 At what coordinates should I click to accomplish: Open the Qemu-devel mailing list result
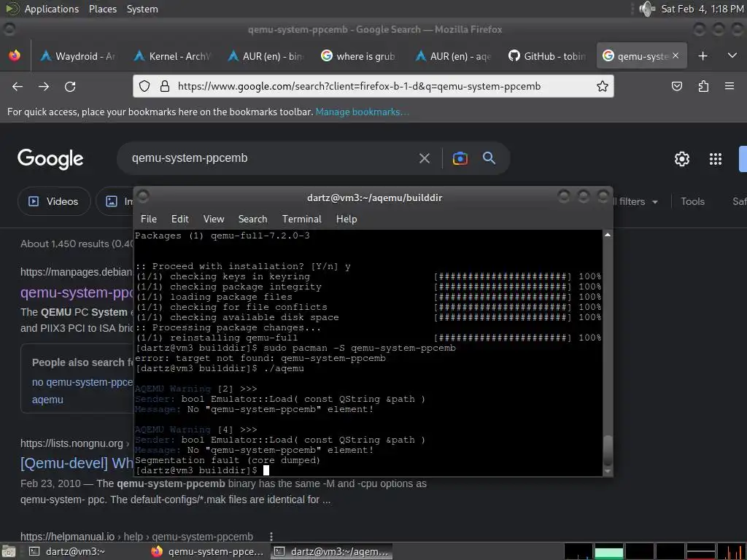coord(77,463)
